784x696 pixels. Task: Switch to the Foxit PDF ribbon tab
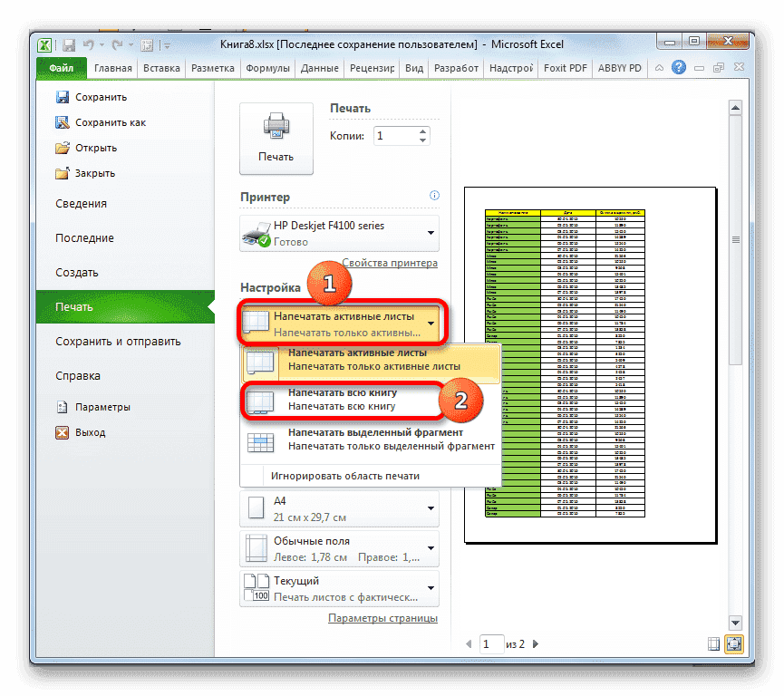tap(564, 67)
